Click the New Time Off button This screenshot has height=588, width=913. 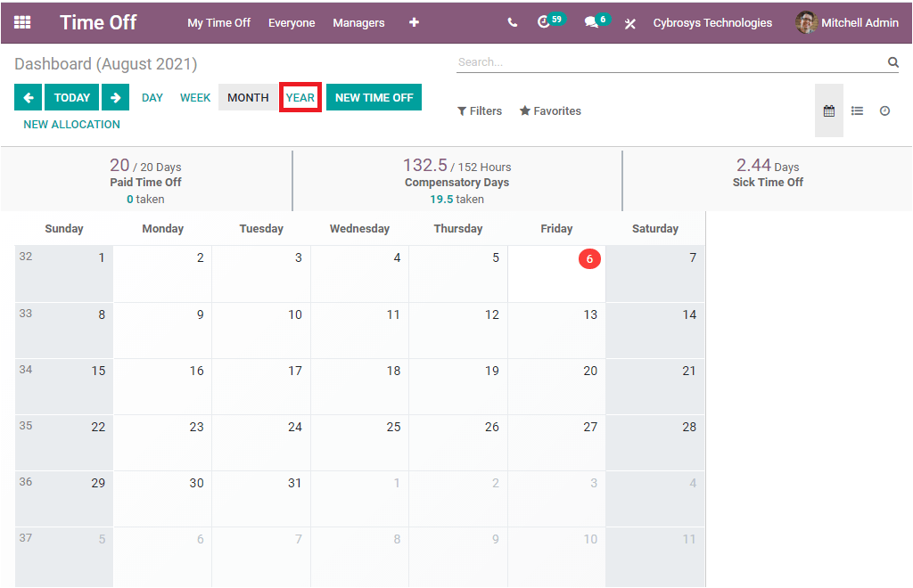374,98
